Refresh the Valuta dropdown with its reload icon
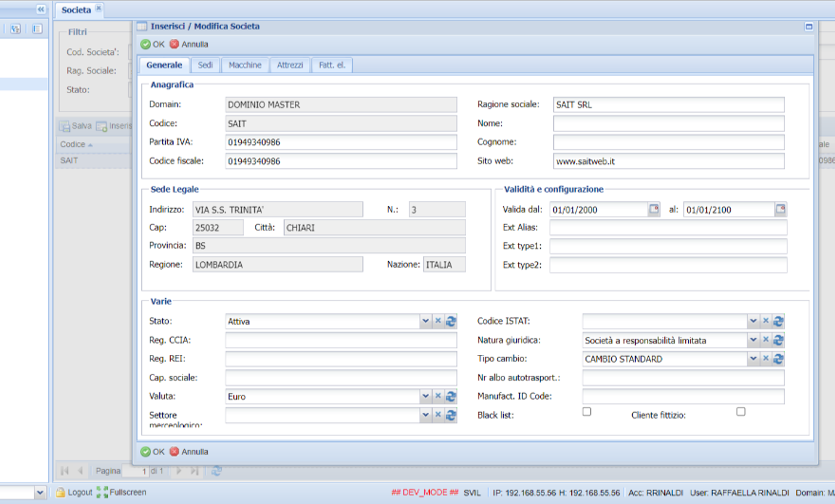835x504 pixels. point(451,396)
